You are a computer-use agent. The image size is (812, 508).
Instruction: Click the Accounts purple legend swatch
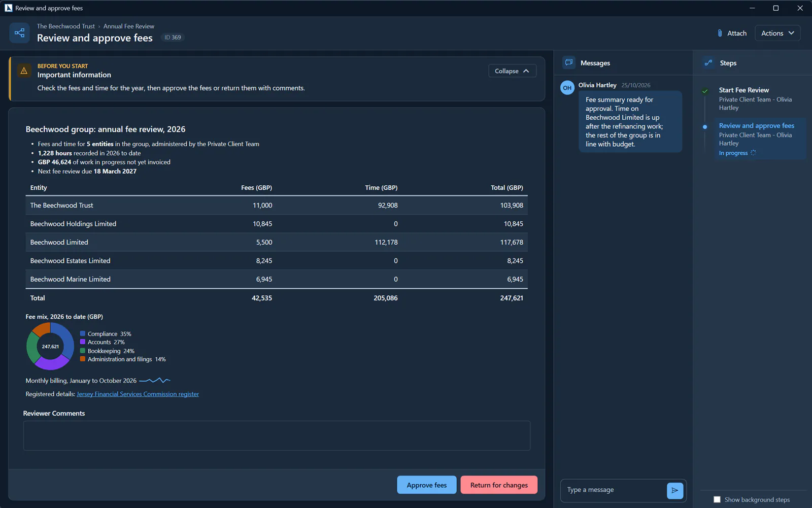pyautogui.click(x=83, y=342)
